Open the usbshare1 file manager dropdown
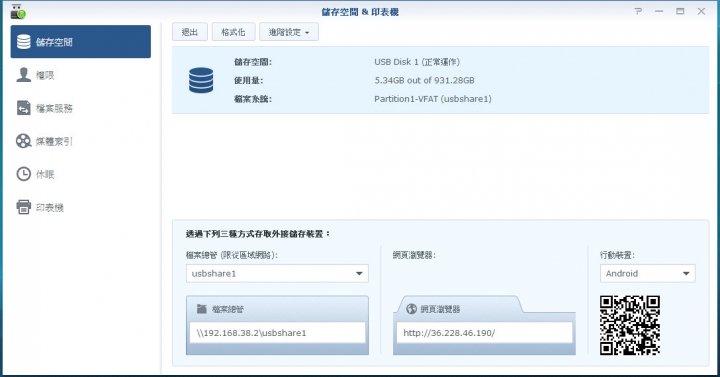 click(x=277, y=273)
